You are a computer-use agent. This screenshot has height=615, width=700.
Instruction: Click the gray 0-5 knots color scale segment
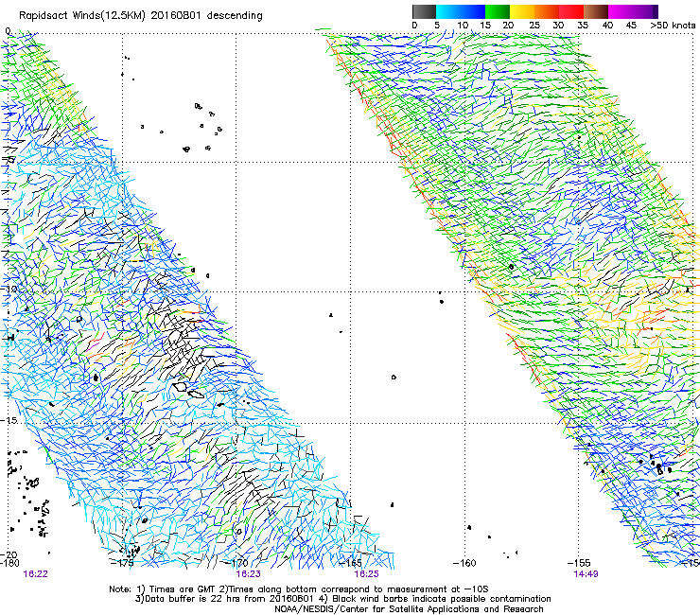[424, 11]
